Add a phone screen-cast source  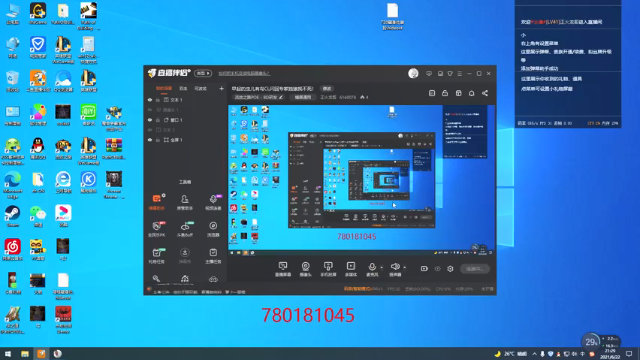pos(328,269)
